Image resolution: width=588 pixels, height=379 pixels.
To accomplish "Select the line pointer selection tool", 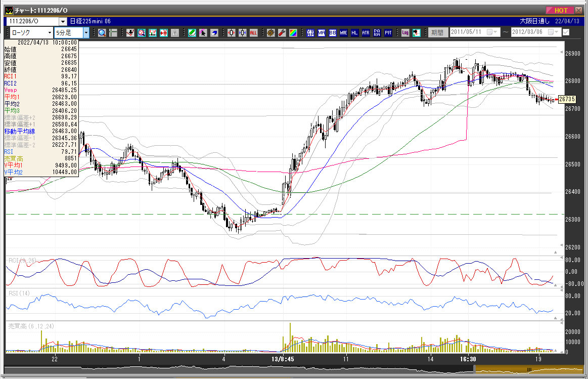I will click(x=203, y=33).
